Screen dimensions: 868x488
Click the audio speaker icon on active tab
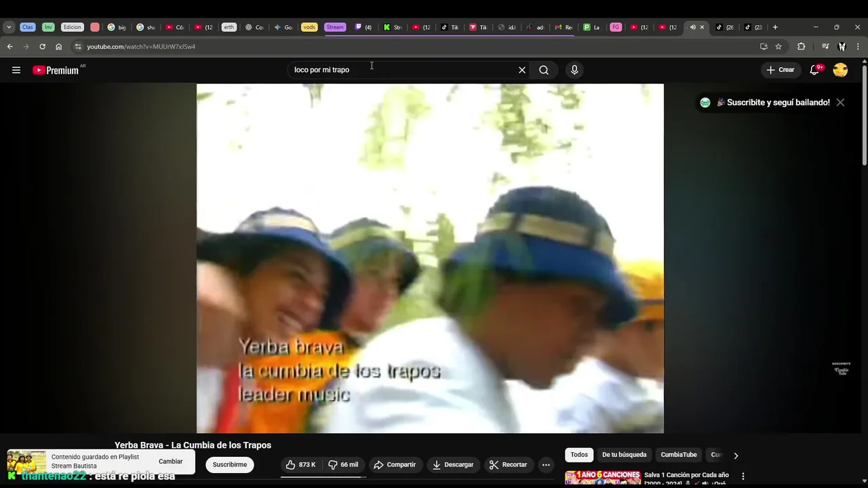pos(692,27)
